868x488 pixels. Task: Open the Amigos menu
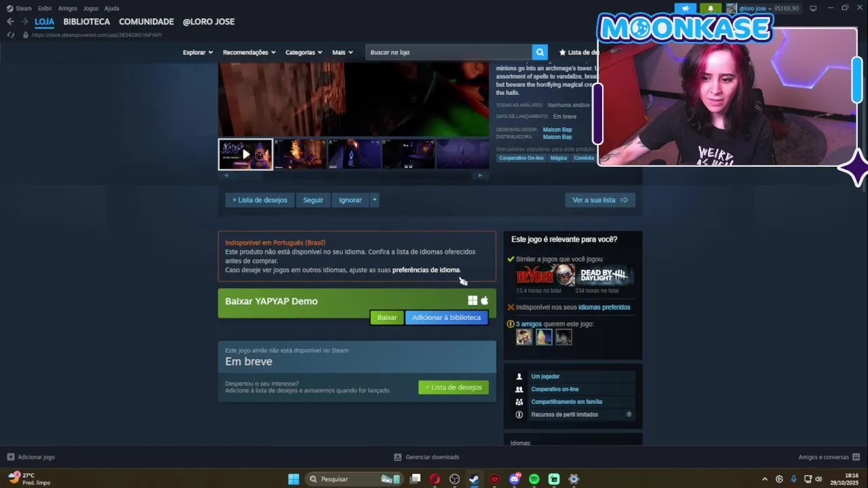pyautogui.click(x=68, y=8)
